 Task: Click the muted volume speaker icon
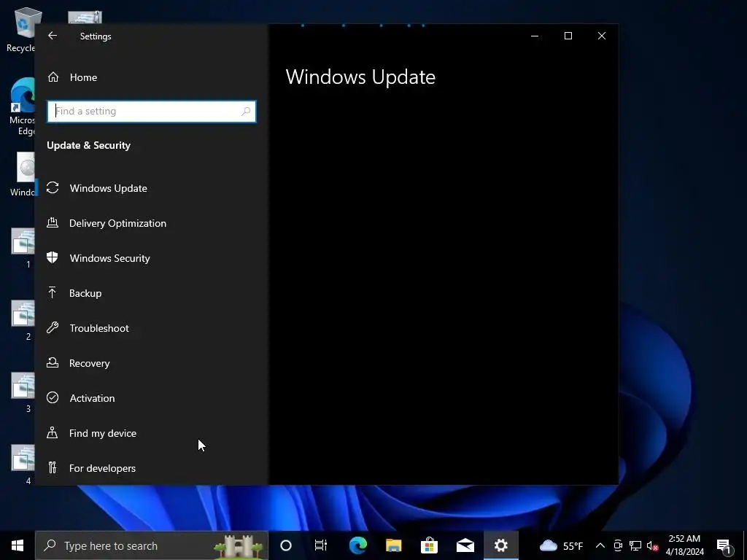(652, 545)
